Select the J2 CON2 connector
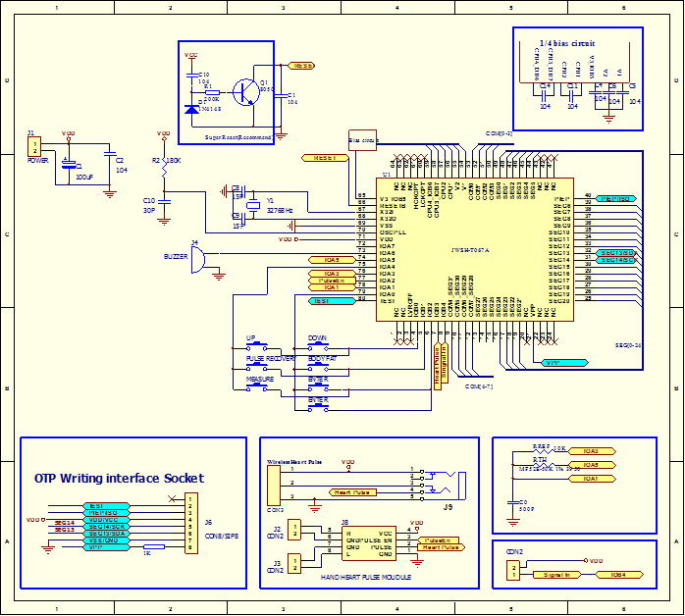The width and height of the screenshot is (685, 616). tap(294, 530)
